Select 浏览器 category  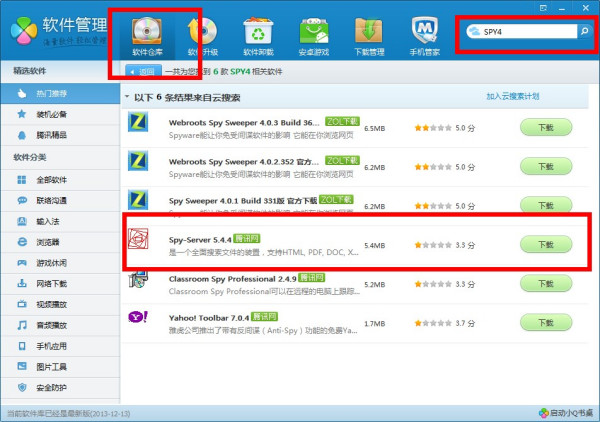60,242
